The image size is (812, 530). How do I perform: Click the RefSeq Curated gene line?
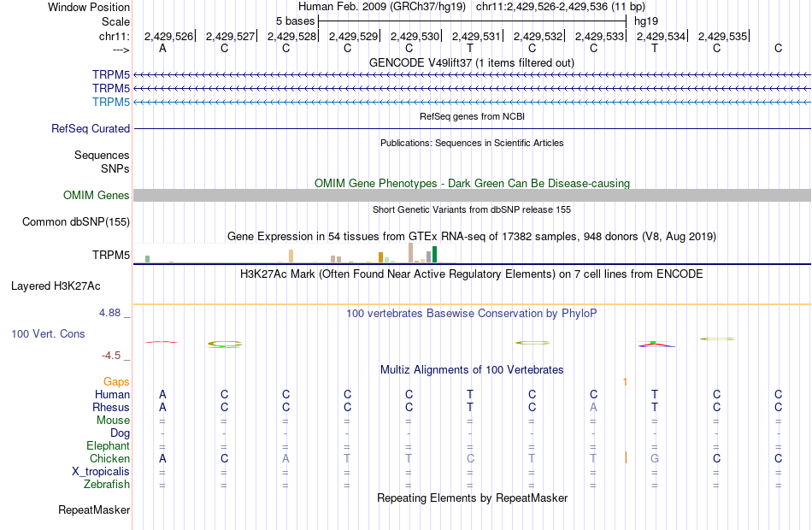click(x=472, y=128)
